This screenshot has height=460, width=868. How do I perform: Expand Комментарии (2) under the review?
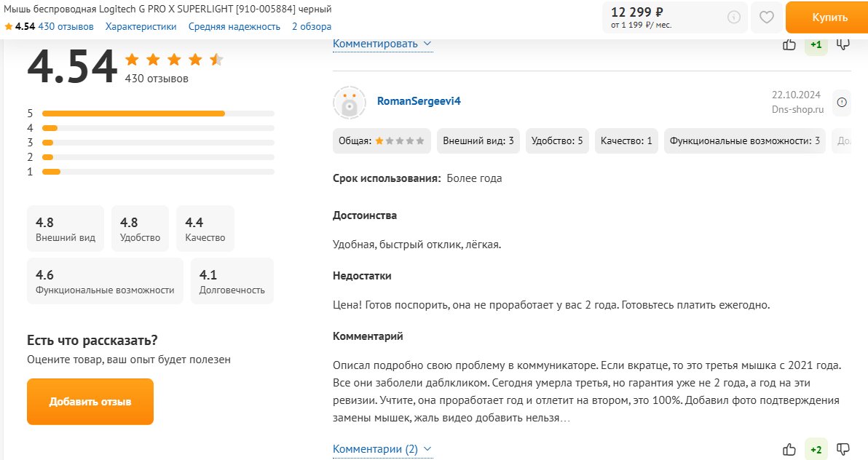pos(382,449)
